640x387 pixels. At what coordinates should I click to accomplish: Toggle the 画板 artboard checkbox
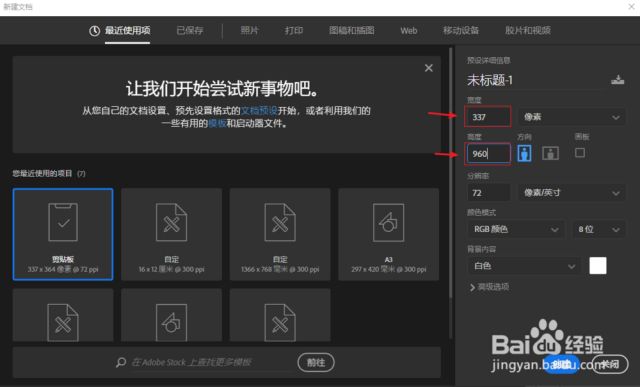point(580,153)
